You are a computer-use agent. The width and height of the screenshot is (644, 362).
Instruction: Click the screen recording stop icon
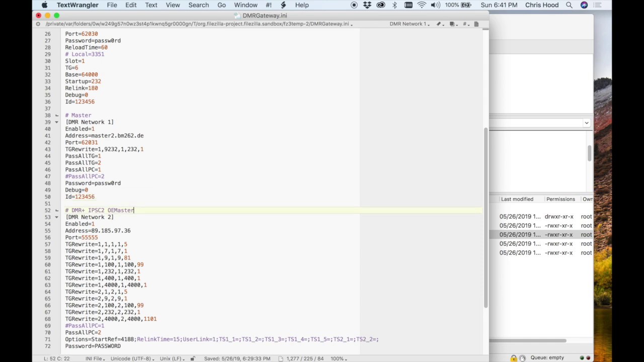[x=354, y=5]
